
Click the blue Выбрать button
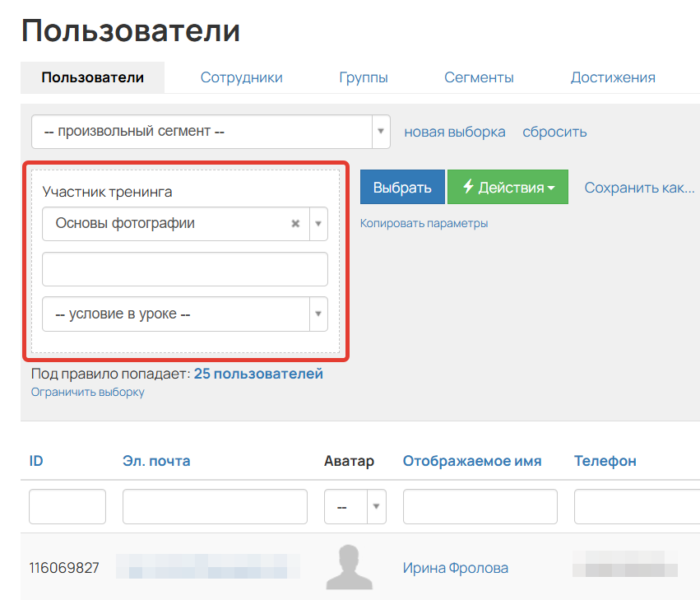click(402, 187)
